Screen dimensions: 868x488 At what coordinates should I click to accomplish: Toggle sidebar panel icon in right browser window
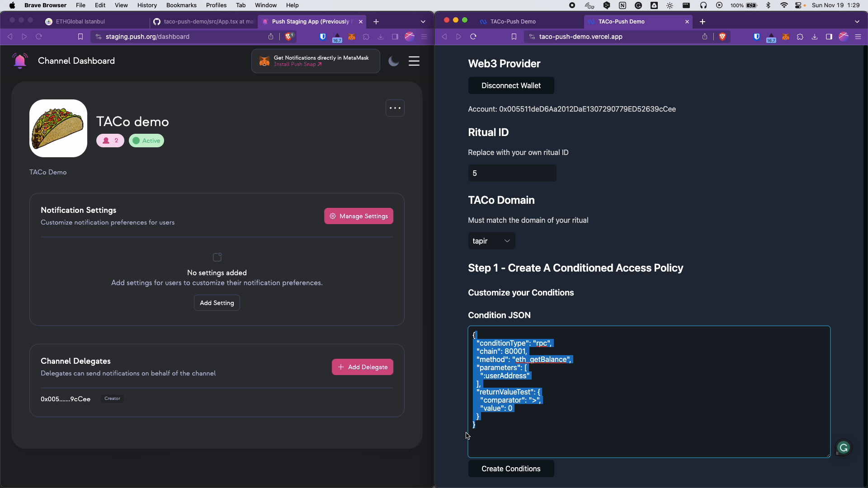(x=829, y=37)
